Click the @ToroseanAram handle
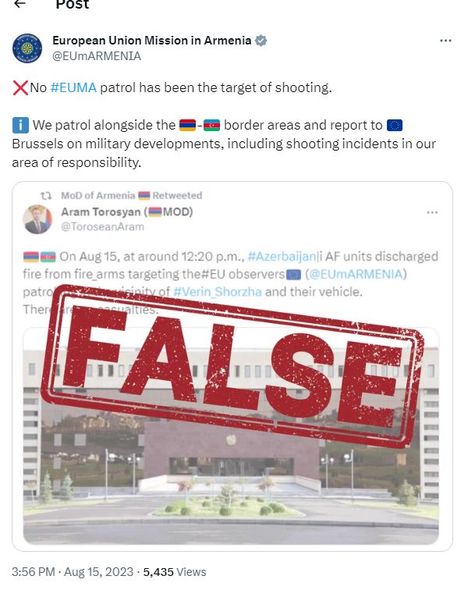Viewport: 461px width, 590px height. coord(102,227)
